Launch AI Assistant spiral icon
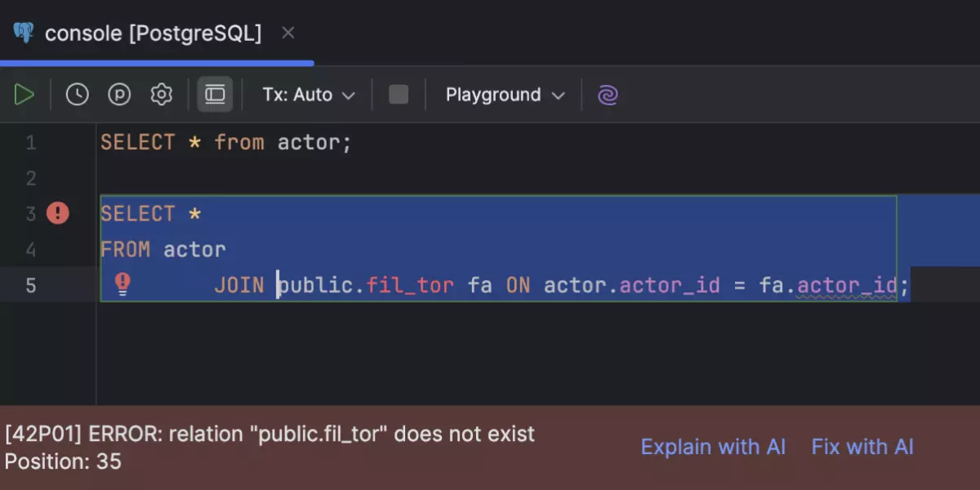The image size is (980, 490). click(x=608, y=95)
